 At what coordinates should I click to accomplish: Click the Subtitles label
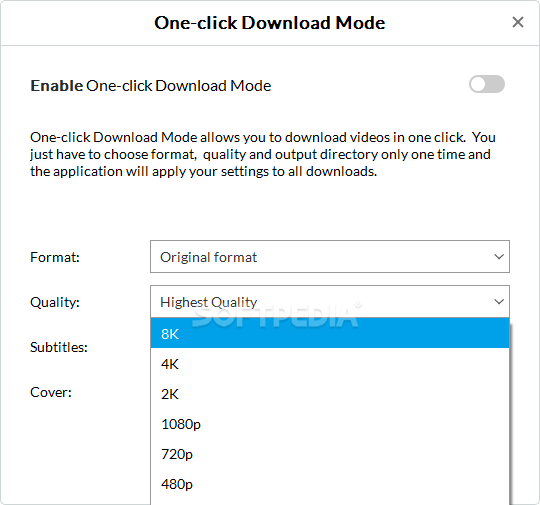59,347
